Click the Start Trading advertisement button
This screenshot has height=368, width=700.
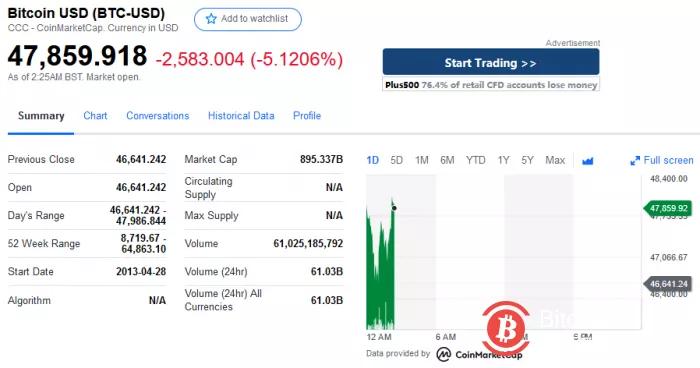click(x=491, y=63)
